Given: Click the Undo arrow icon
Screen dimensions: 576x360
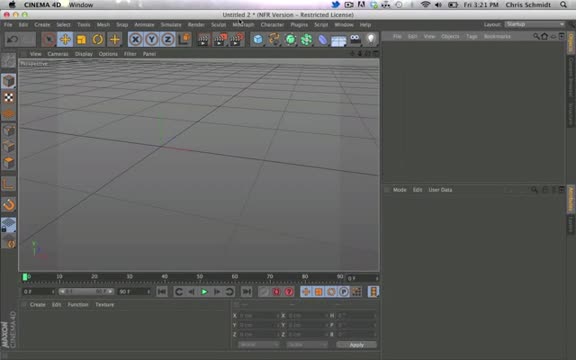Looking at the screenshot, I should click(x=12, y=39).
